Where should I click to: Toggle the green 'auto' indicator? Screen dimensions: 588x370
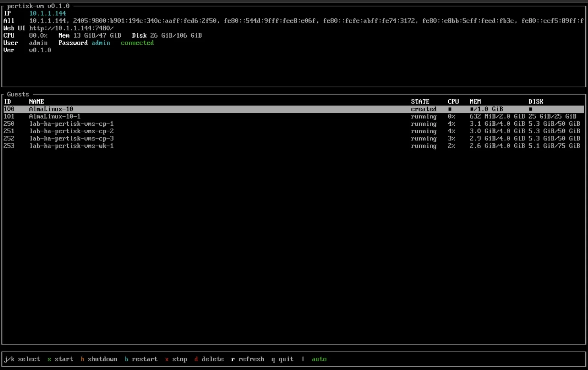[319, 359]
